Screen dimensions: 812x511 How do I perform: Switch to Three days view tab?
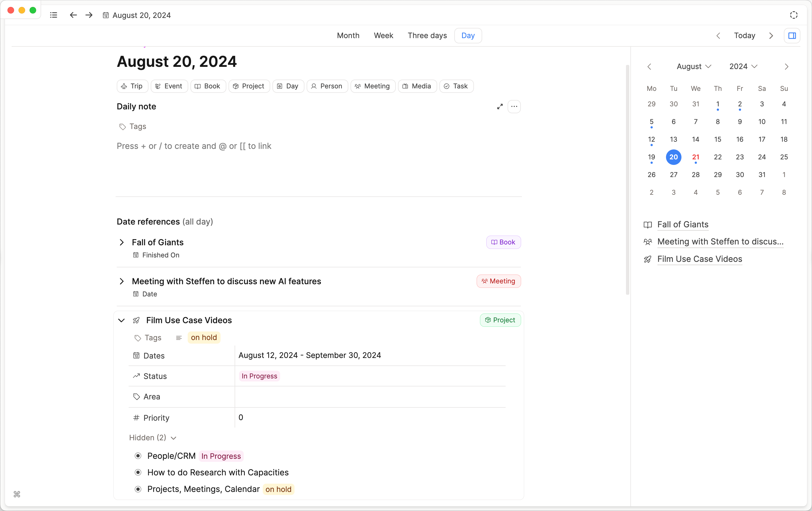pos(427,35)
